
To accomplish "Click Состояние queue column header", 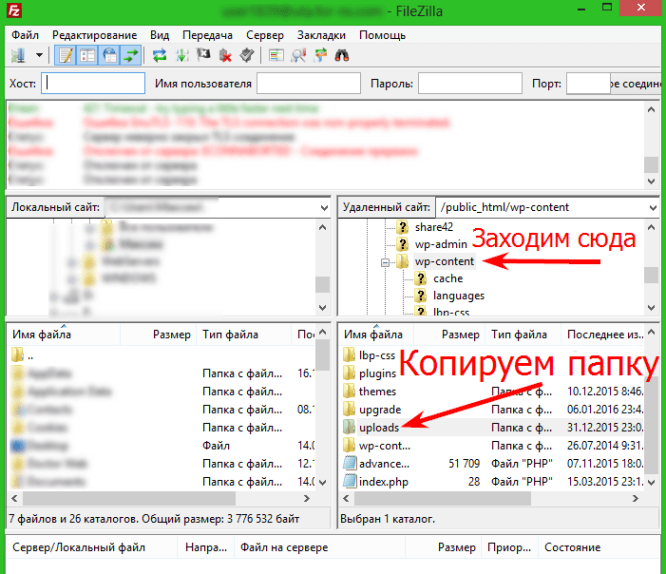I will (x=572, y=548).
